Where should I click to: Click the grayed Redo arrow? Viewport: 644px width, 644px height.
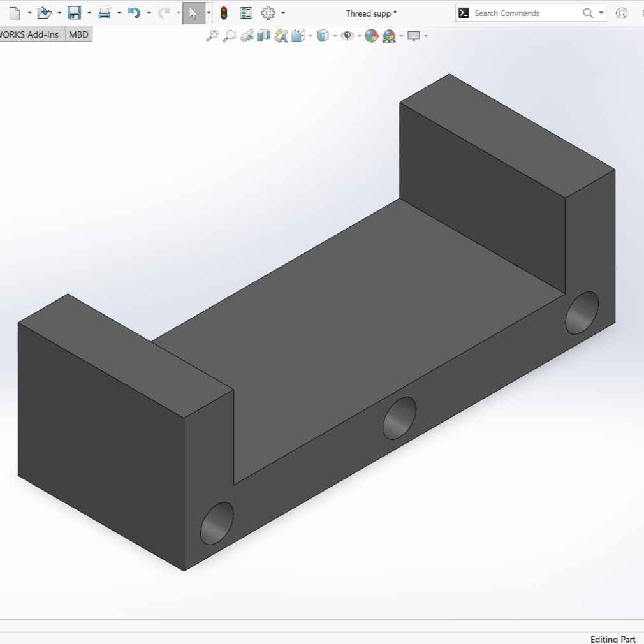tap(164, 13)
